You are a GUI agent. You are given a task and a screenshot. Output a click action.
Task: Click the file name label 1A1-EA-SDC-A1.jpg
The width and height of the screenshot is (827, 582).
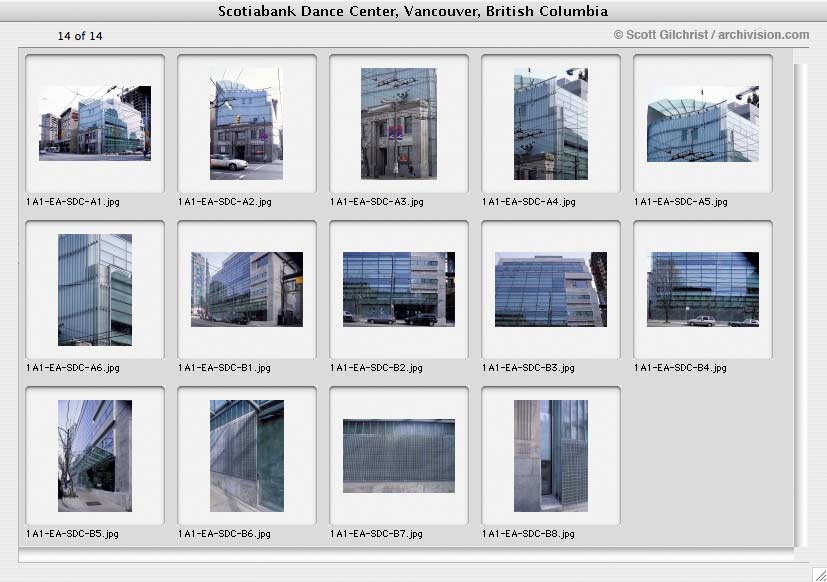pyautogui.click(x=73, y=202)
